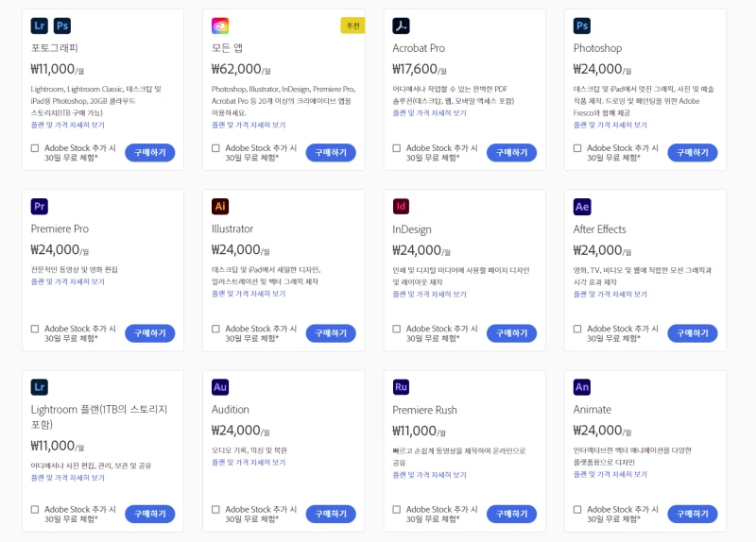Click 구매하기 on the Animate card
This screenshot has width=756, height=542.
point(693,514)
